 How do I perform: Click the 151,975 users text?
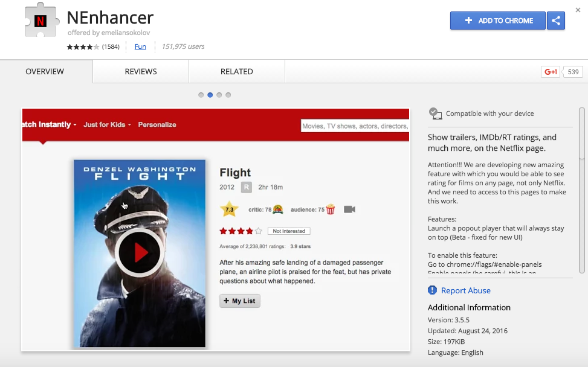tap(183, 46)
